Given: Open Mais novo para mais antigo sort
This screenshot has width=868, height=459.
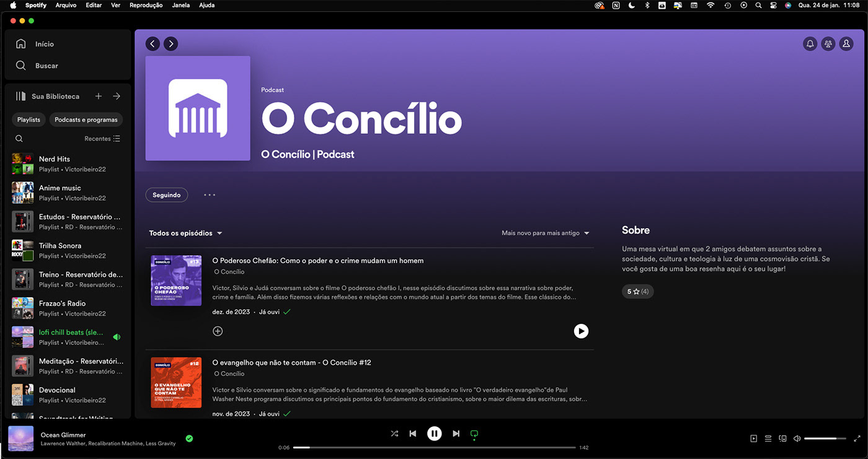Looking at the screenshot, I should coord(546,234).
